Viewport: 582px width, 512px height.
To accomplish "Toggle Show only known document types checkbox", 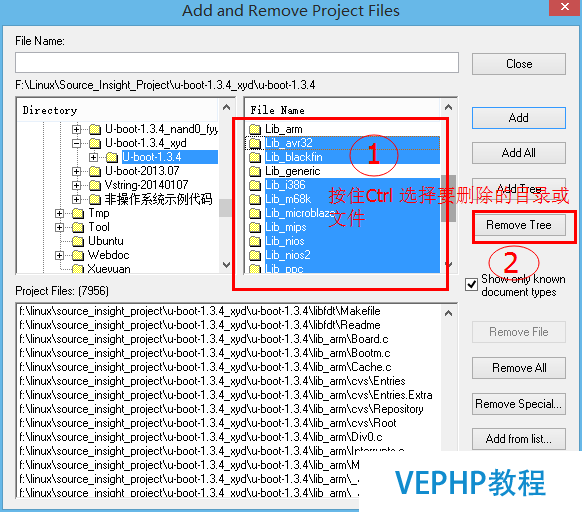I will click(471, 285).
